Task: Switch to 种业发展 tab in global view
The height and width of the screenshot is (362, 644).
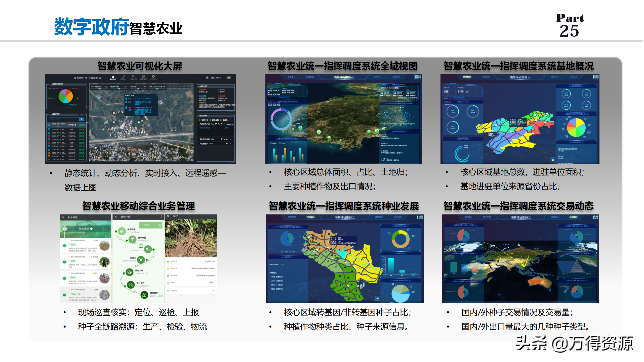Action: click(x=310, y=77)
